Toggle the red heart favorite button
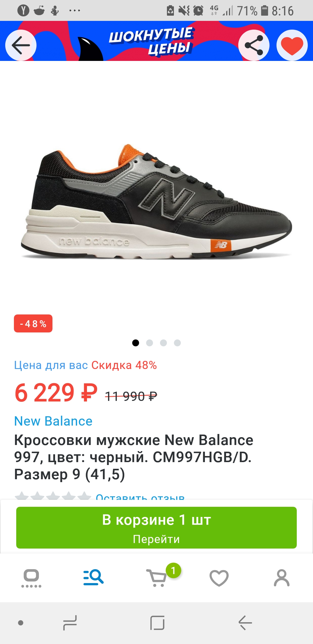313x644 pixels. (x=292, y=45)
